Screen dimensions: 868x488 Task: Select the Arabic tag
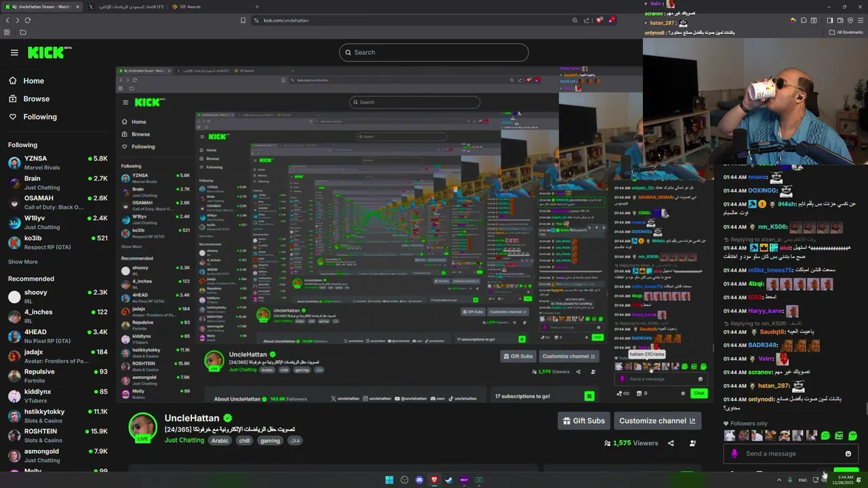(220, 441)
